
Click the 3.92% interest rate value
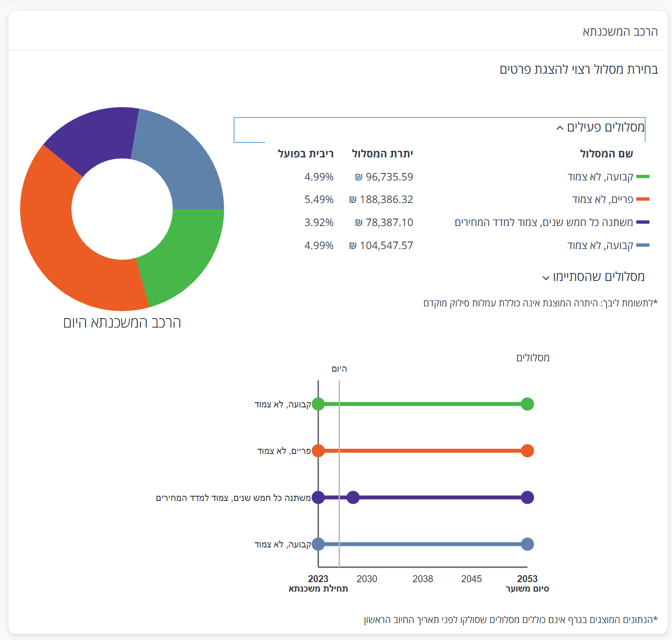pos(319,222)
